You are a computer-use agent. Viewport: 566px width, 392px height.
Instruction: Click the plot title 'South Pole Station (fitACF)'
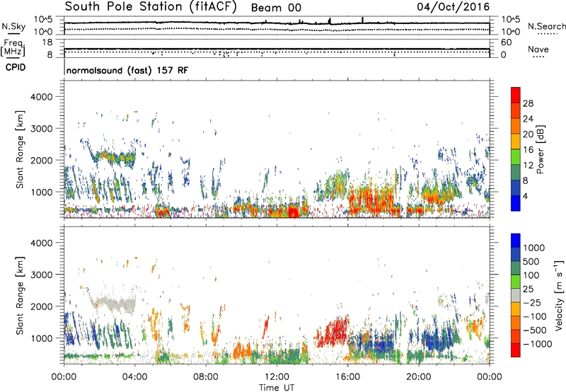151,7
